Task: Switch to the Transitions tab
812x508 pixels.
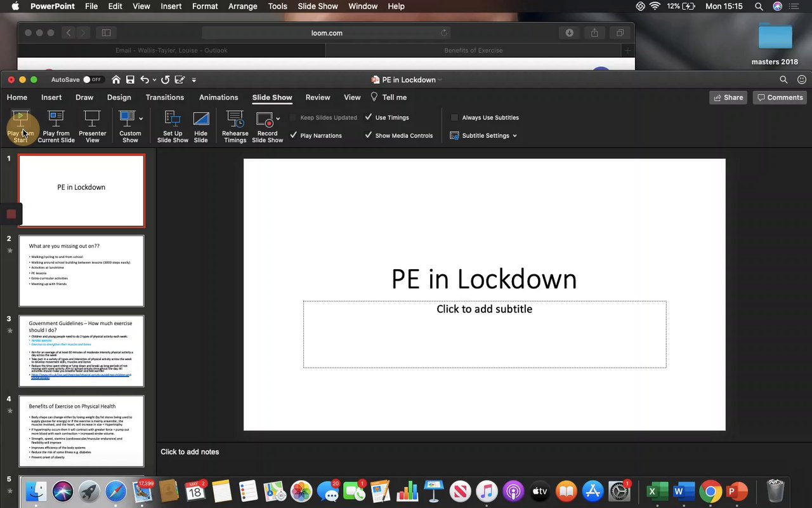Action: 165,97
